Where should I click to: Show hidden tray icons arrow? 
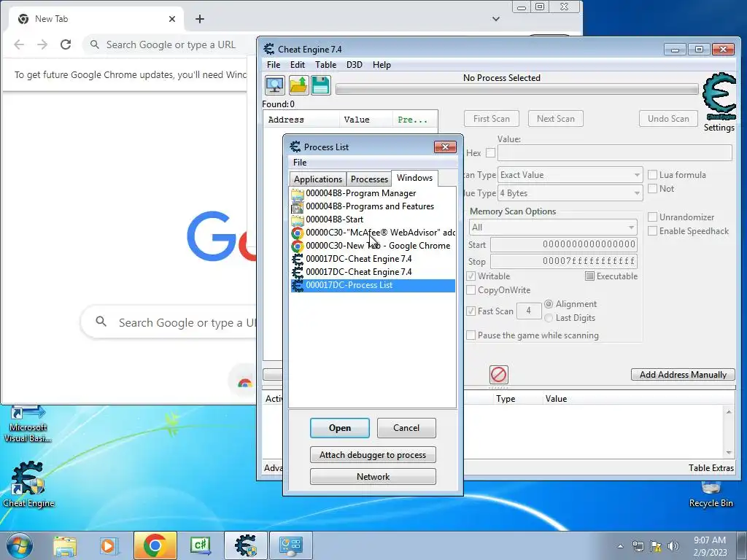click(620, 546)
